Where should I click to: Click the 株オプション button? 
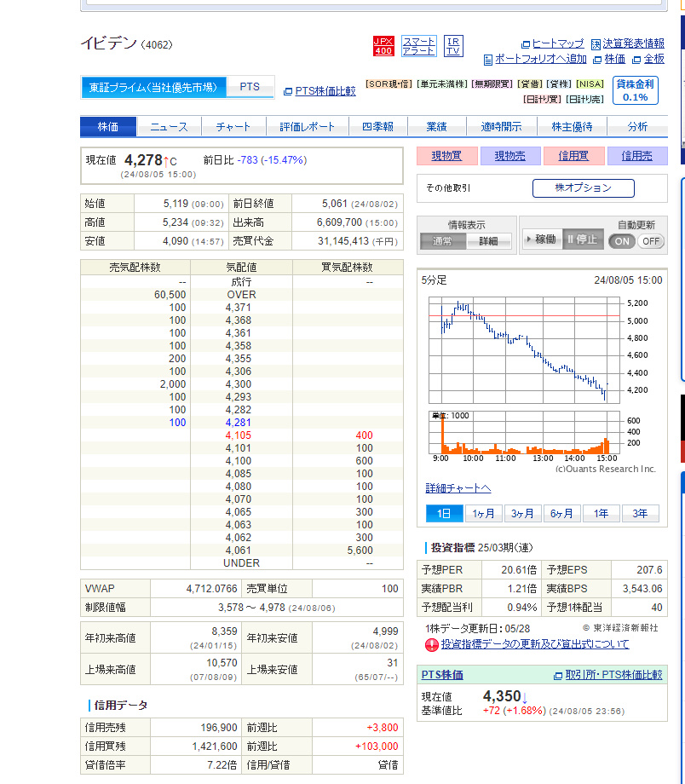583,188
